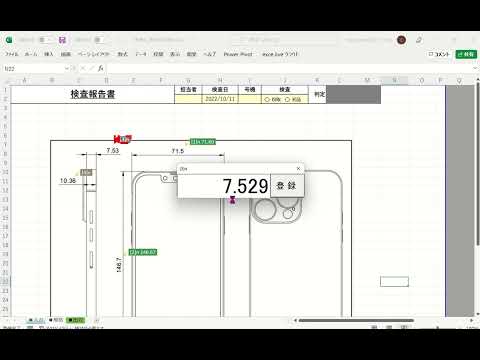
Task: Toggle the AutoSave switch
Action: (44, 40)
